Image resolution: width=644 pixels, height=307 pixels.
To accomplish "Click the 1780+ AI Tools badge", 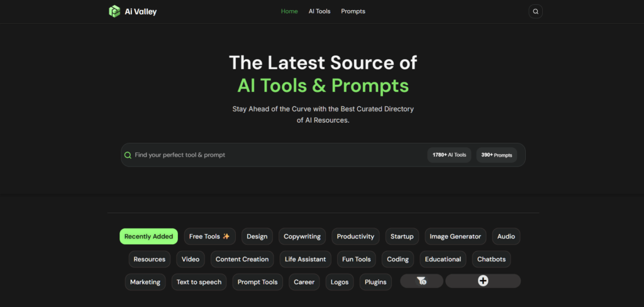I will click(449, 155).
